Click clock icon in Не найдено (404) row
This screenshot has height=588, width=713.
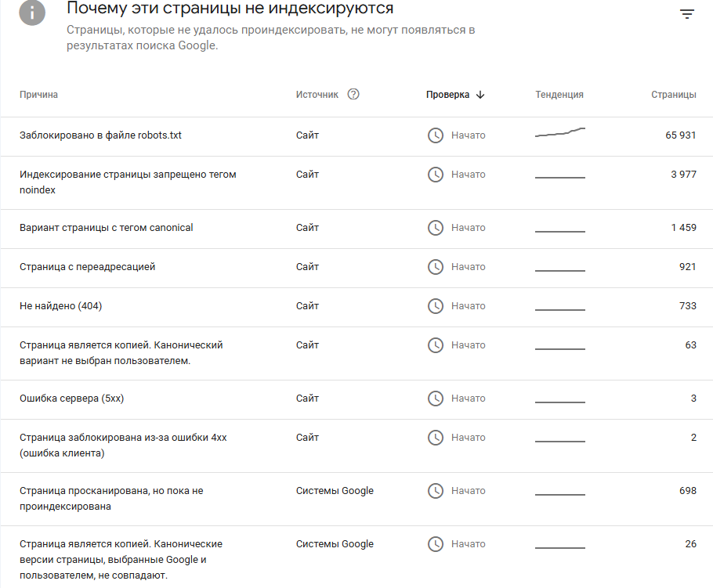pyautogui.click(x=436, y=306)
